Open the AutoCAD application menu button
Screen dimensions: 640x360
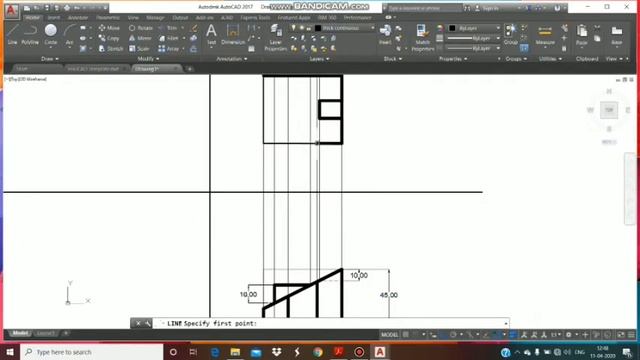(x=11, y=11)
